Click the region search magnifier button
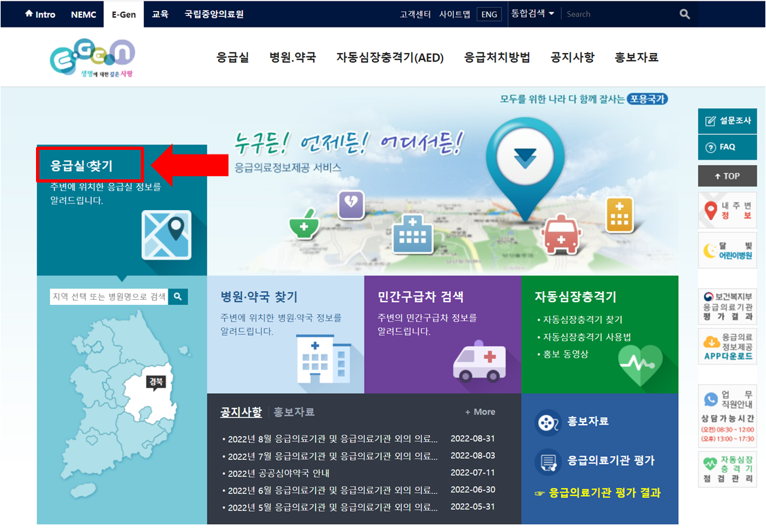 [178, 296]
